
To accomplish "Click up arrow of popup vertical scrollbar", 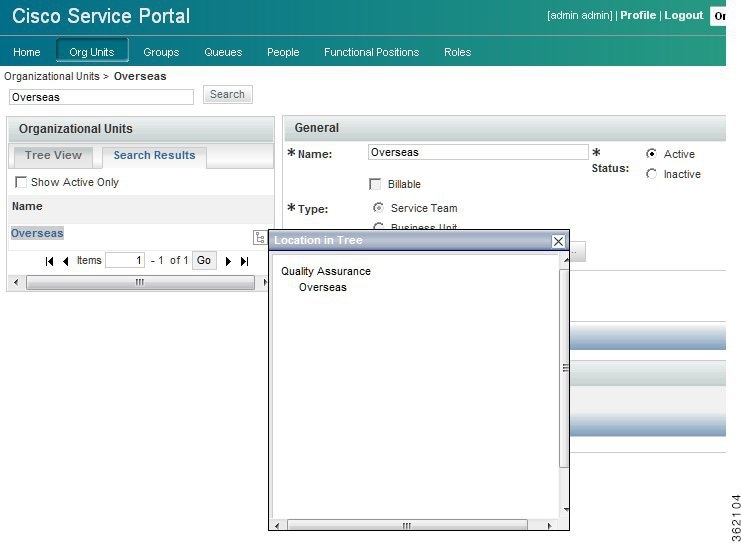I will click(x=565, y=260).
